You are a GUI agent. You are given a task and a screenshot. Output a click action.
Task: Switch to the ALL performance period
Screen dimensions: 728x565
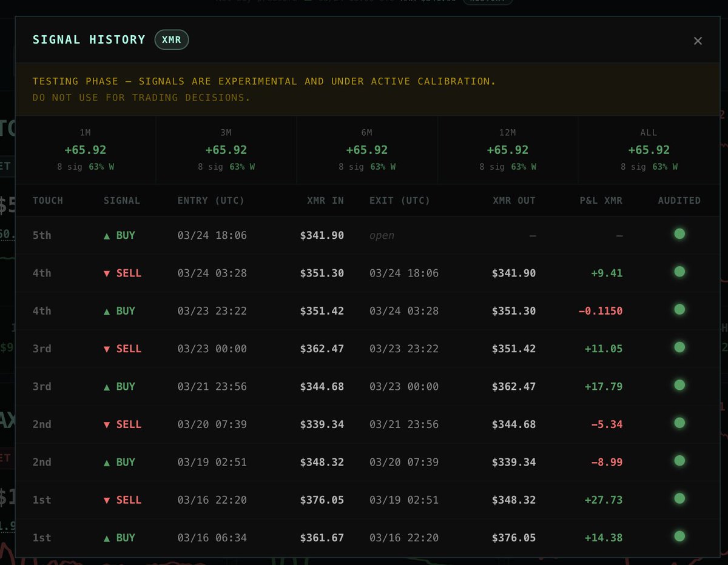tap(649, 150)
